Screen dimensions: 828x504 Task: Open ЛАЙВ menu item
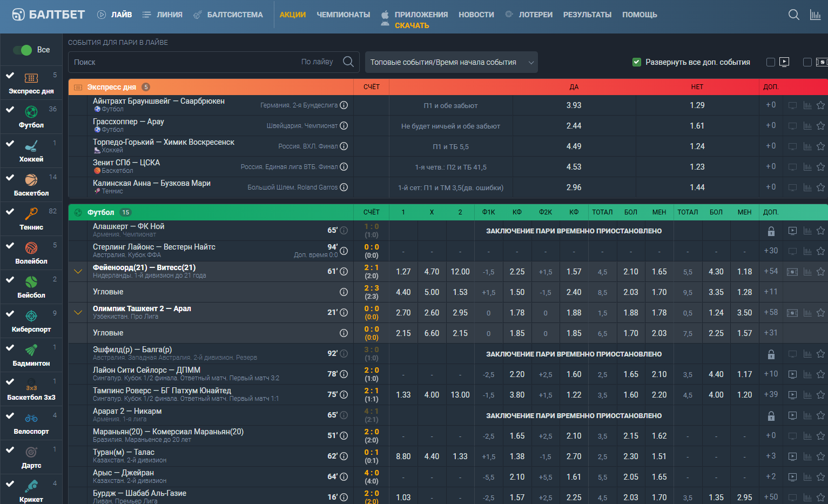point(115,15)
